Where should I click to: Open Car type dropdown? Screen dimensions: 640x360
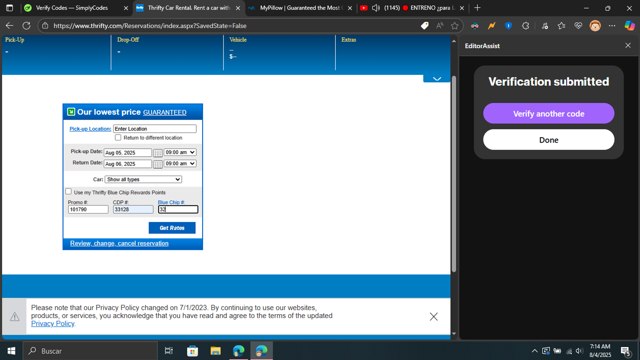pyautogui.click(x=143, y=179)
